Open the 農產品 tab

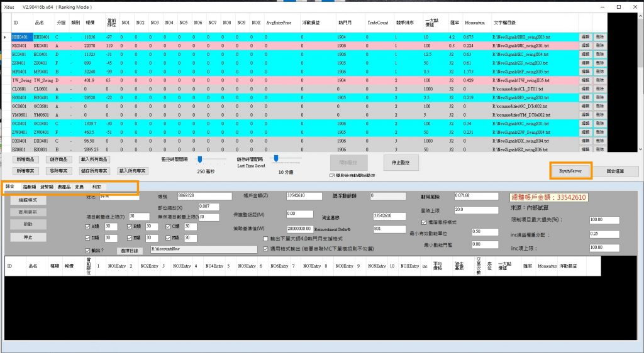point(65,187)
